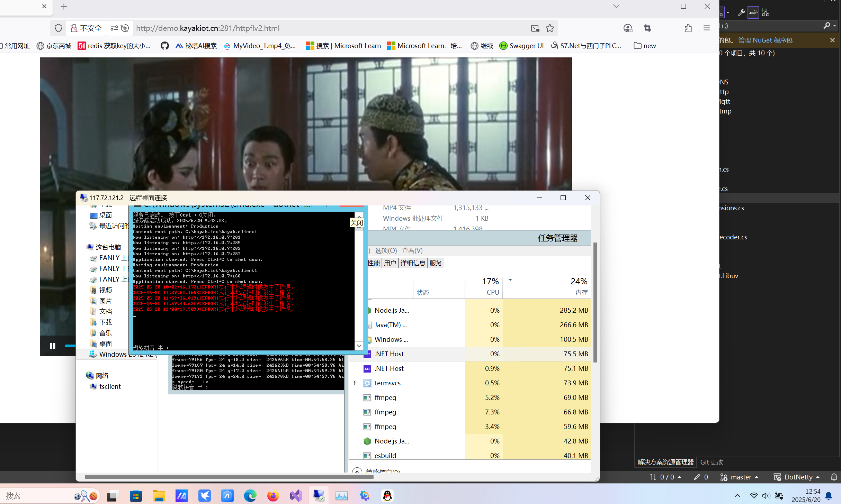Switch to the 详细信息 tab
841x504 pixels.
coord(413,263)
